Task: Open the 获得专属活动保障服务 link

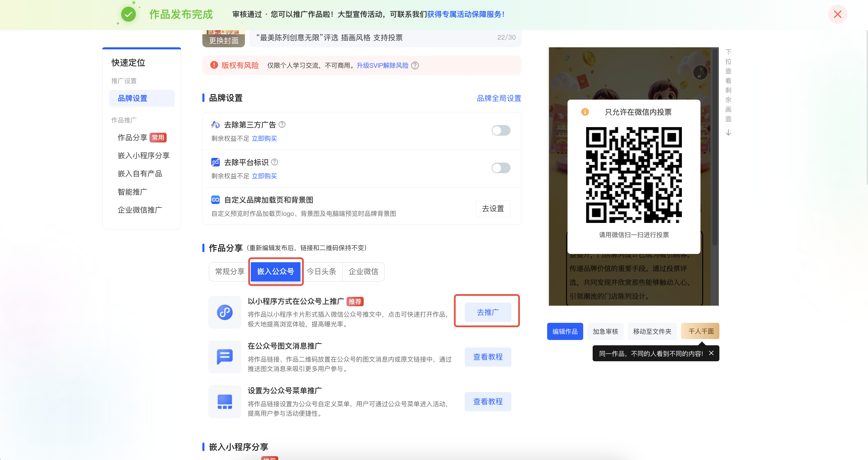Action: (x=466, y=14)
